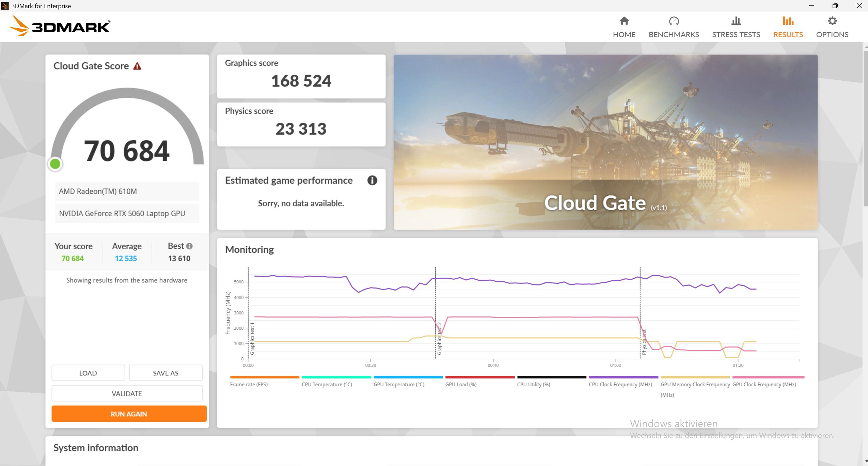868x466 pixels.
Task: Click the green score gauge marker
Action: click(x=55, y=164)
